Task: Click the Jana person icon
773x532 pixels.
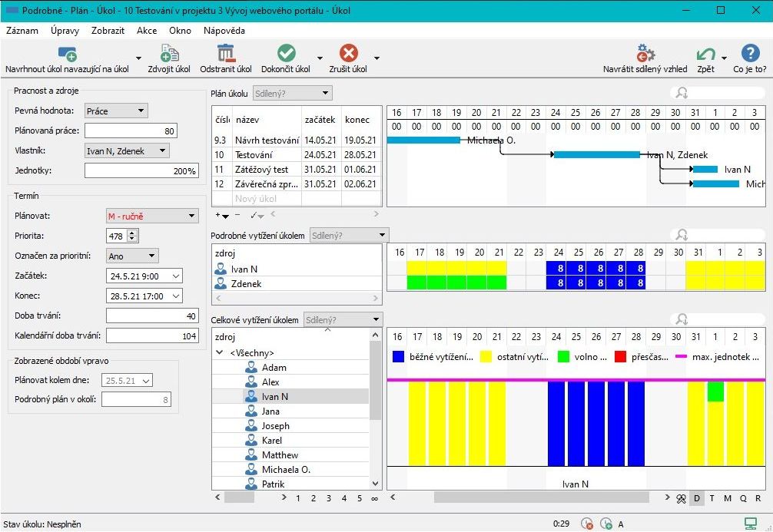Action: [x=251, y=411]
